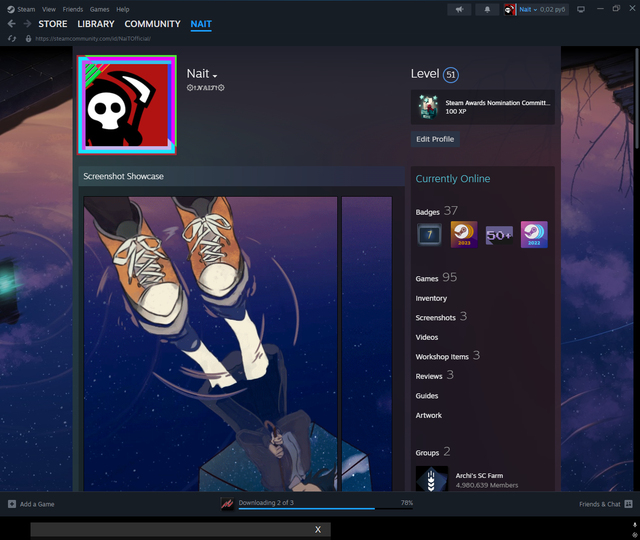The width and height of the screenshot is (640, 540).
Task: Open announcements megaphone icon
Action: pos(459,9)
